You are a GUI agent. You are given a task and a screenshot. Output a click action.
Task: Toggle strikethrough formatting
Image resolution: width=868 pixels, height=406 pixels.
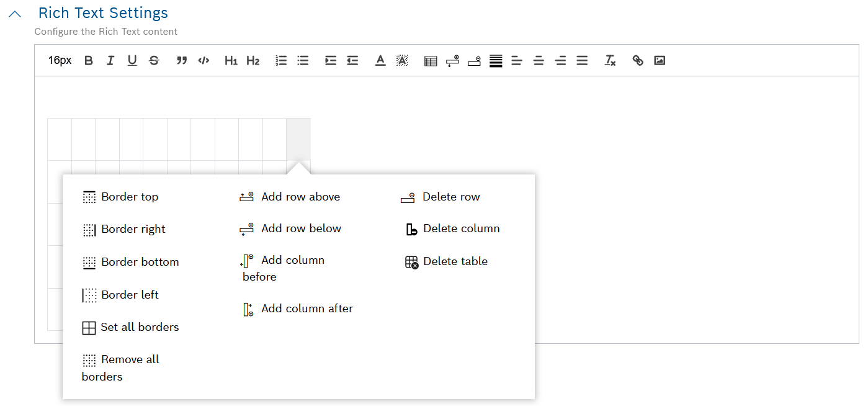point(154,60)
